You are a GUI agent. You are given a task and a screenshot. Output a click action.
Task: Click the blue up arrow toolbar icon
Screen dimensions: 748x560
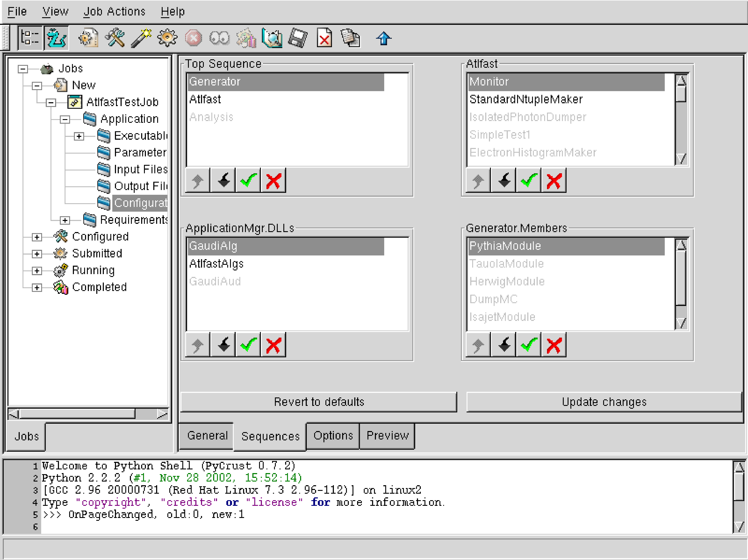coord(384,38)
